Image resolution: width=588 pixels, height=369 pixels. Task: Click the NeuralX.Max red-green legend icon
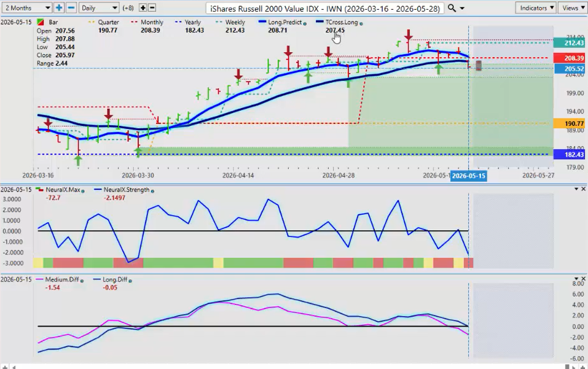pyautogui.click(x=39, y=190)
